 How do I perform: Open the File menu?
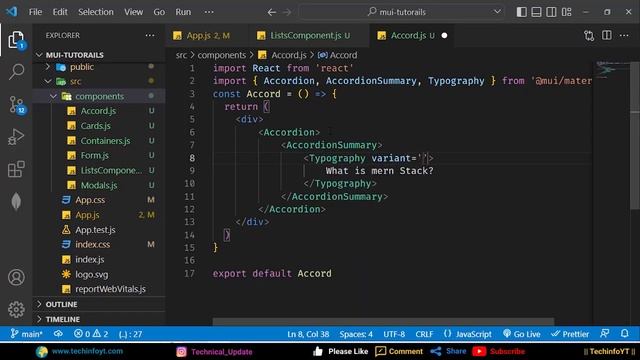click(35, 12)
